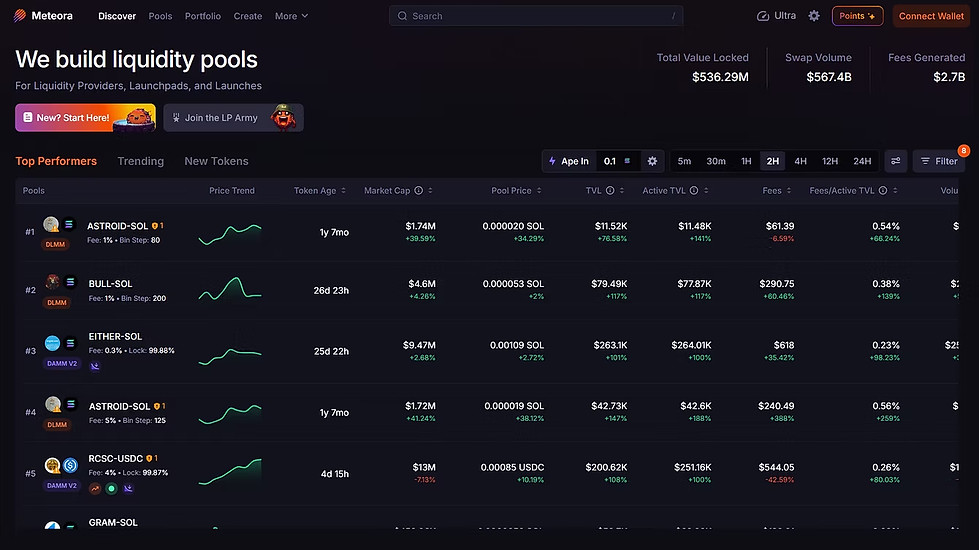The width and height of the screenshot is (979, 550).
Task: Open the settings gear in header
Action: [x=814, y=16]
